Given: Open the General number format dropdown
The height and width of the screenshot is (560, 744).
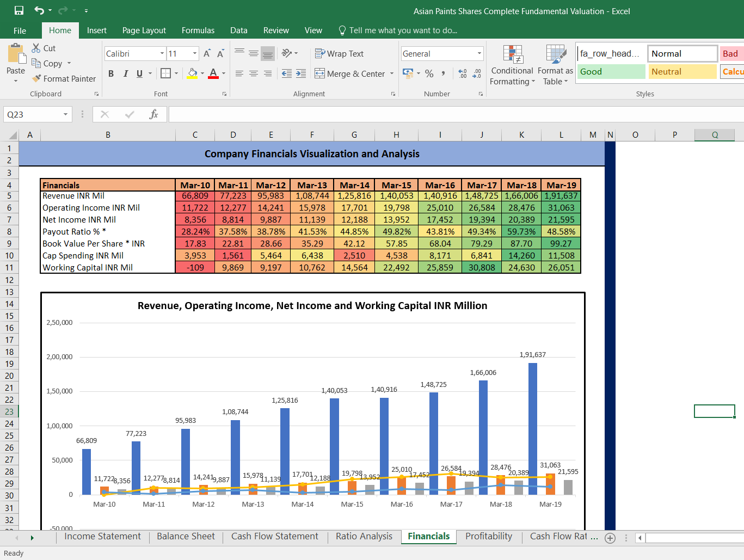Looking at the screenshot, I should [479, 53].
